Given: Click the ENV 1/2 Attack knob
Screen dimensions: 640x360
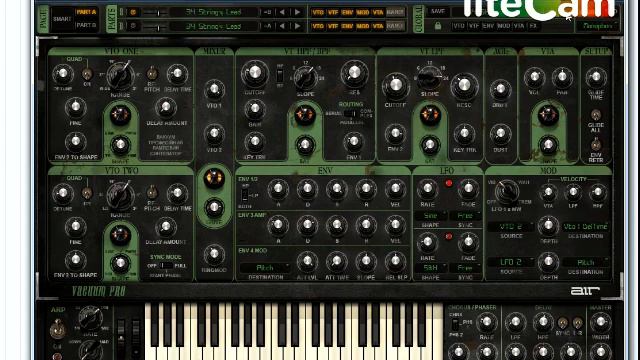Looking at the screenshot, I should (x=278, y=189).
